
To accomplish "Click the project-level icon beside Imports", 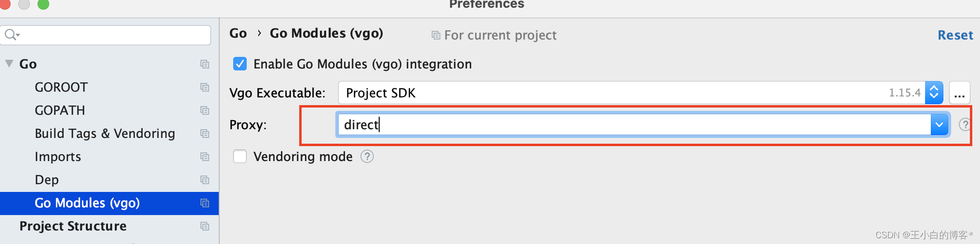I will 205,157.
